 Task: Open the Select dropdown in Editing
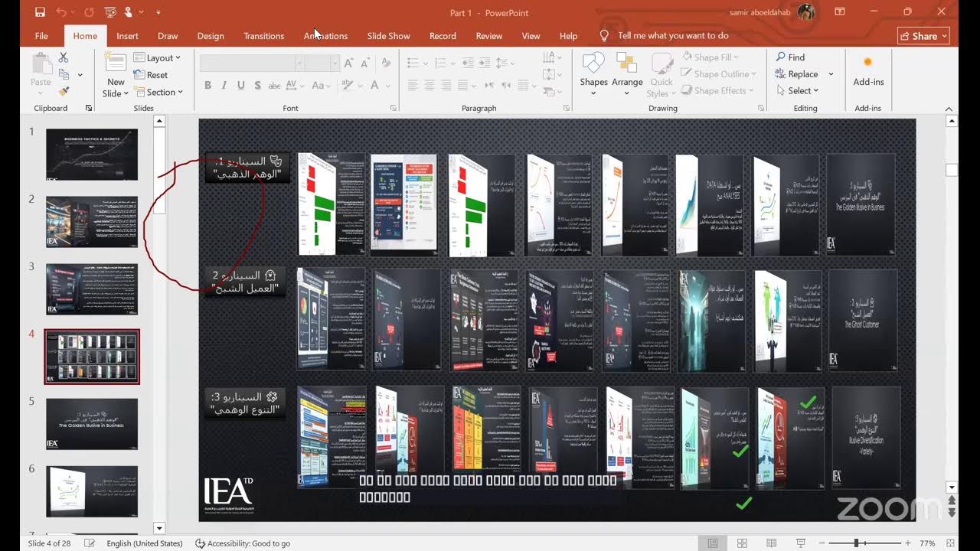[x=797, y=91]
